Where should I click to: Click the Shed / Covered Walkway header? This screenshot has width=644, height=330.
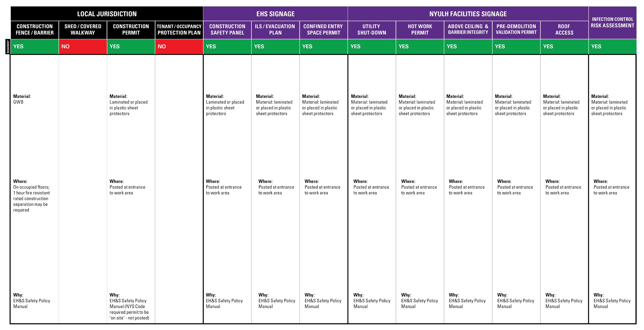83,30
